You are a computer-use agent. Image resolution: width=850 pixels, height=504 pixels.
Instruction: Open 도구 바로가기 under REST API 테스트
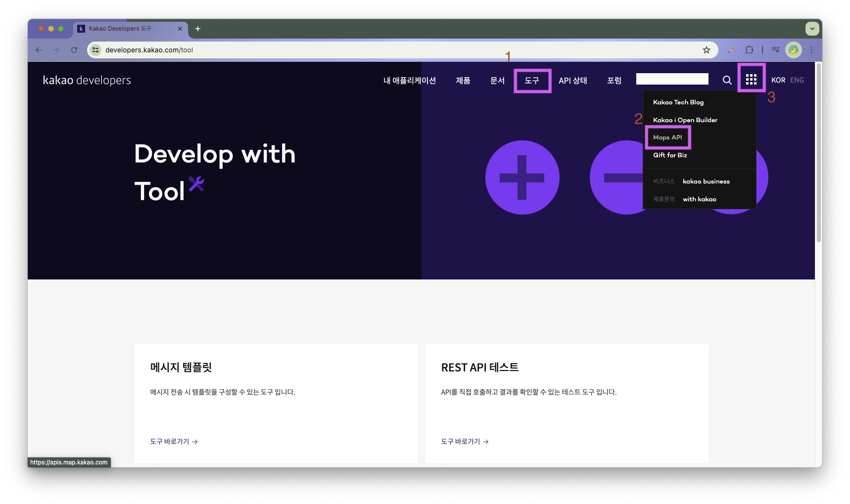tap(465, 442)
